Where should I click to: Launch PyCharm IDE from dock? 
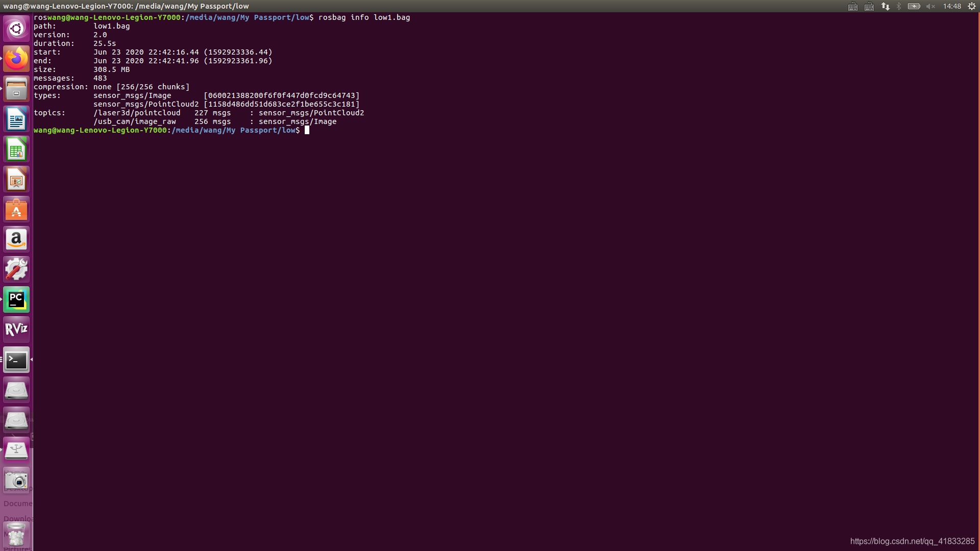point(16,299)
